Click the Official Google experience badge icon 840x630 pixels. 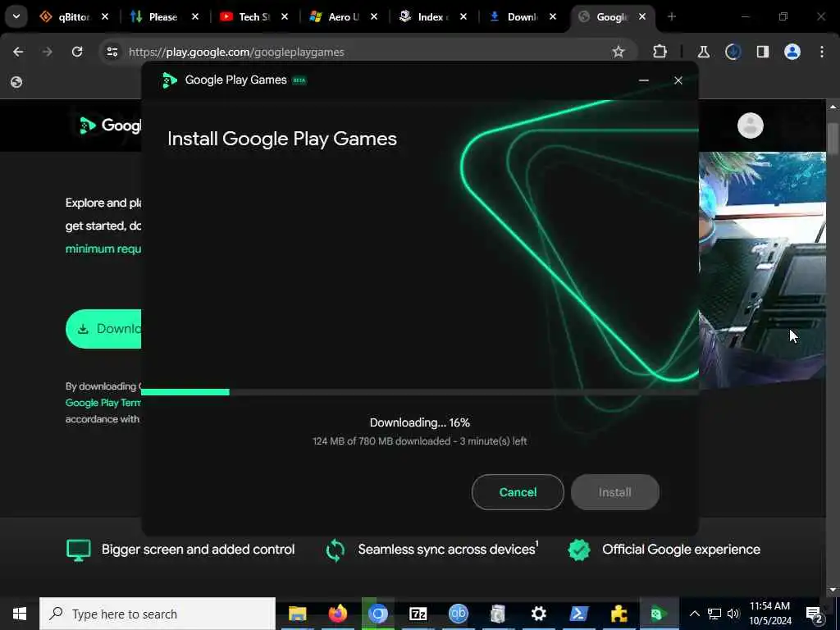pyautogui.click(x=578, y=550)
